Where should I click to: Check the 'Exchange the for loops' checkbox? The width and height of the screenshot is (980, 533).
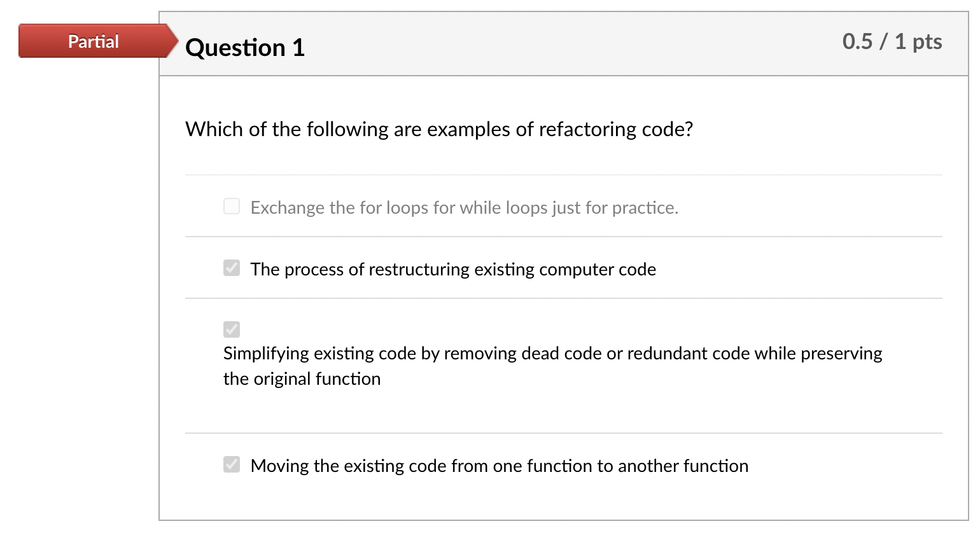[232, 206]
